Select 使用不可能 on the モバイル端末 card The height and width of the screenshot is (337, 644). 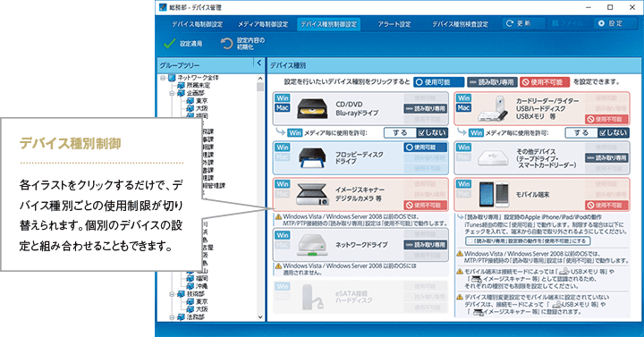point(607,205)
